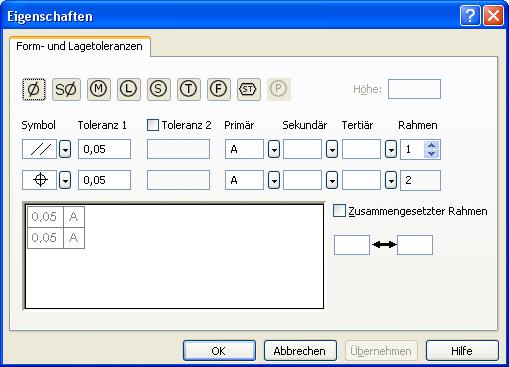Insert the ST statistical tolerance symbol

point(249,89)
